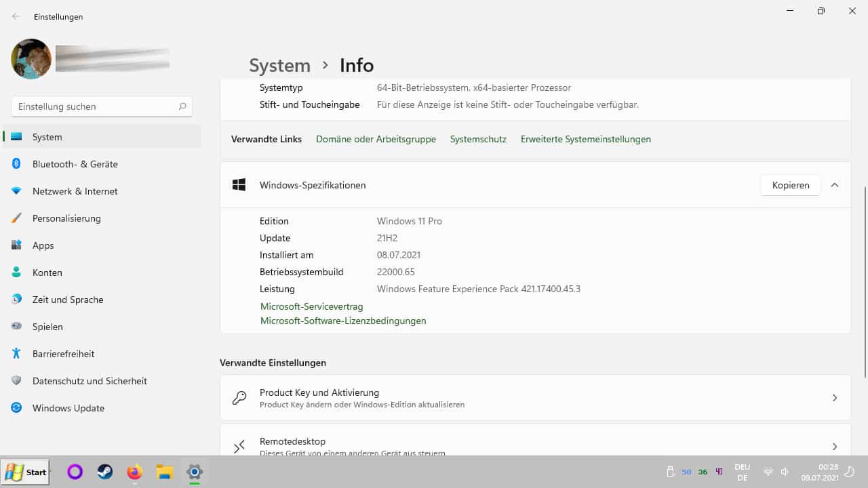Open the taskbar clock showing 00:28

pos(820,472)
